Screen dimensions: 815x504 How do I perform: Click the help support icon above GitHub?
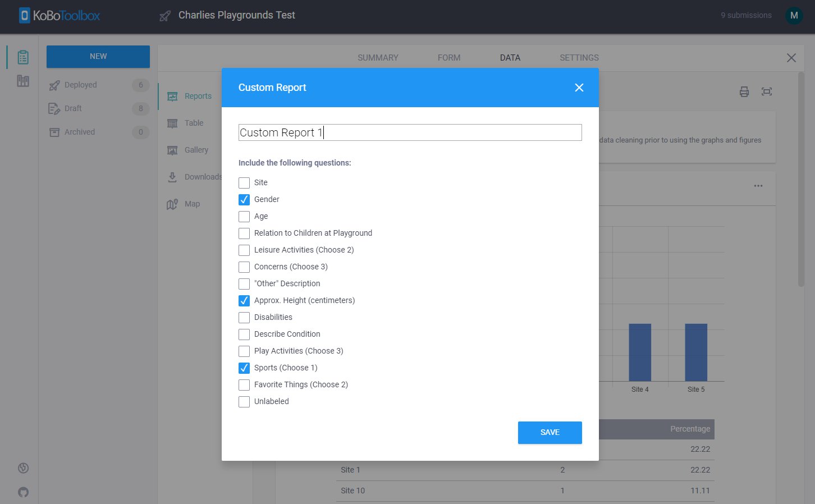click(x=23, y=468)
